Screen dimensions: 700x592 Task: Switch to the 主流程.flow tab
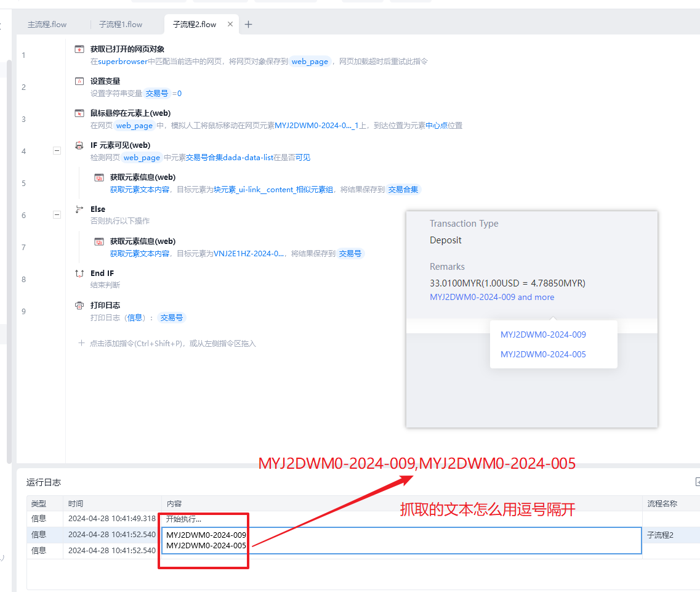(x=47, y=25)
